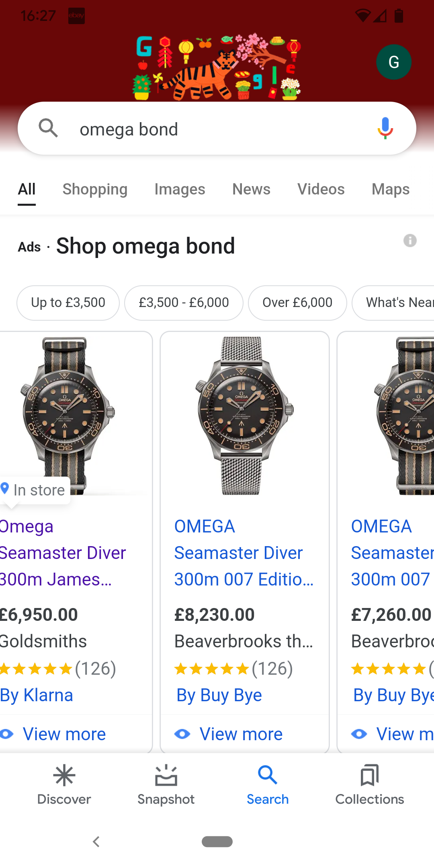Click the omega bond search field
Screen dimensions: 434x868
[217, 129]
